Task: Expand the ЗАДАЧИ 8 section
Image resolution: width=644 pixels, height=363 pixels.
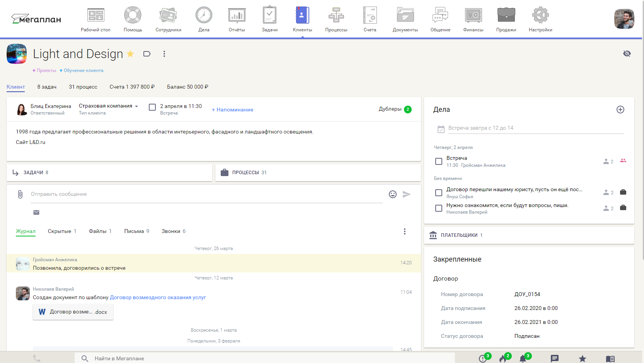Action: tap(109, 173)
